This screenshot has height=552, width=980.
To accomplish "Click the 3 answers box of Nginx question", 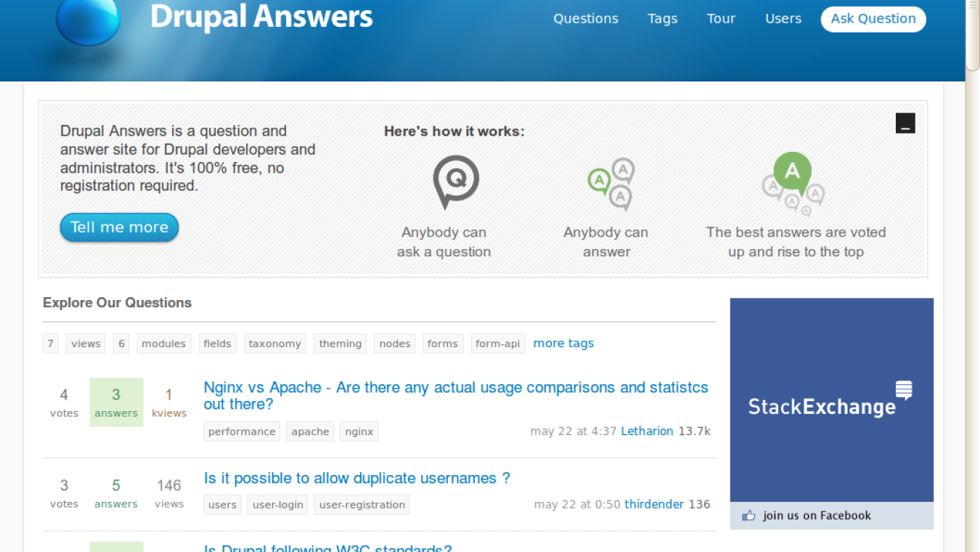I will tap(116, 402).
